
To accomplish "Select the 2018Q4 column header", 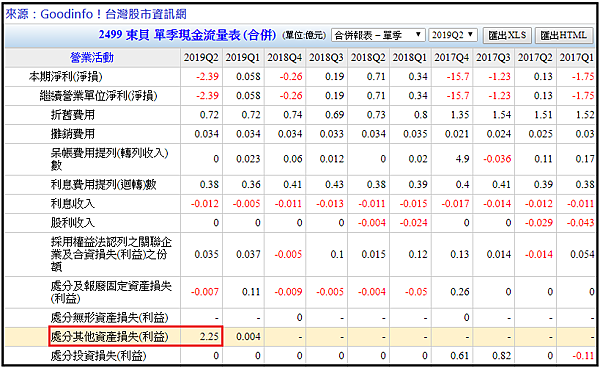I will point(284,57).
